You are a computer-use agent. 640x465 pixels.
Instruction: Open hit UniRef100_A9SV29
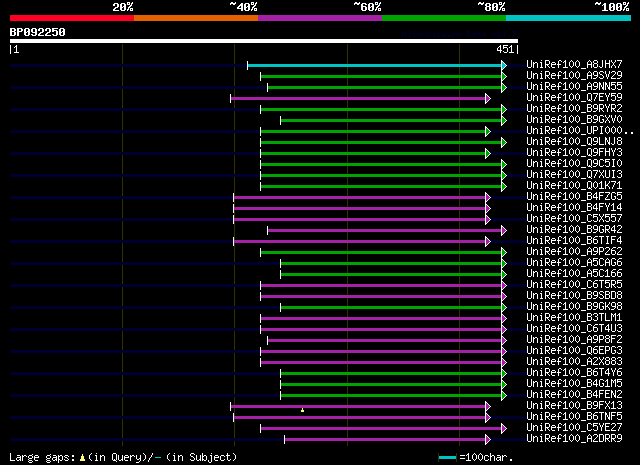(x=574, y=75)
